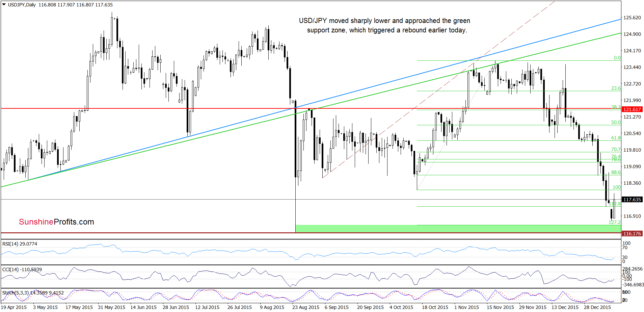Click the Fibonacci 70.7 level label

pyautogui.click(x=616, y=149)
